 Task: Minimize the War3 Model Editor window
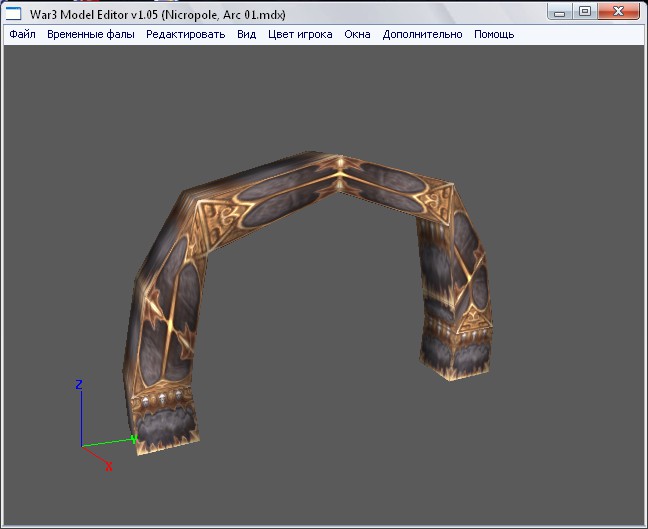click(560, 12)
